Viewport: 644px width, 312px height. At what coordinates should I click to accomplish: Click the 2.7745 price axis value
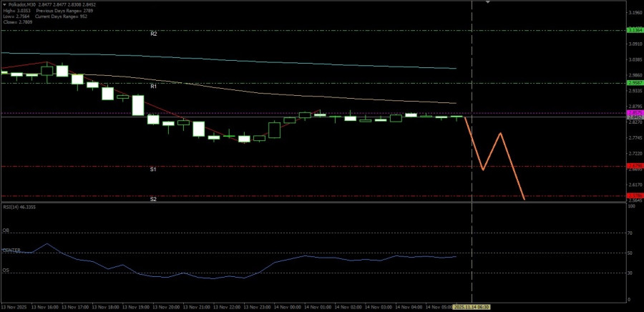(635, 138)
